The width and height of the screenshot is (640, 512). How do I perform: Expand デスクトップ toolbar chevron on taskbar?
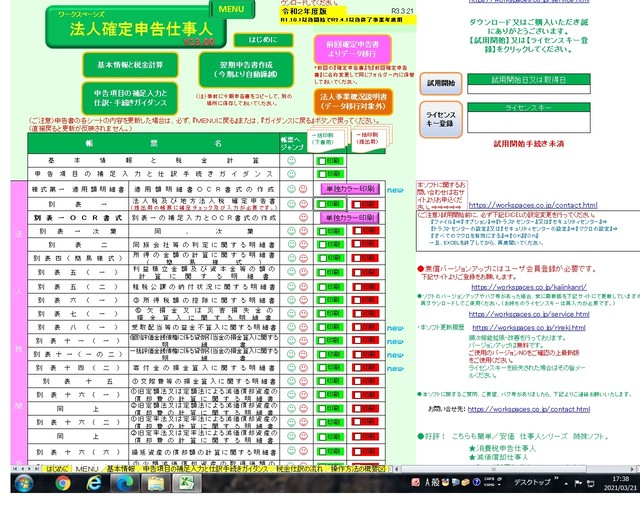(x=556, y=479)
